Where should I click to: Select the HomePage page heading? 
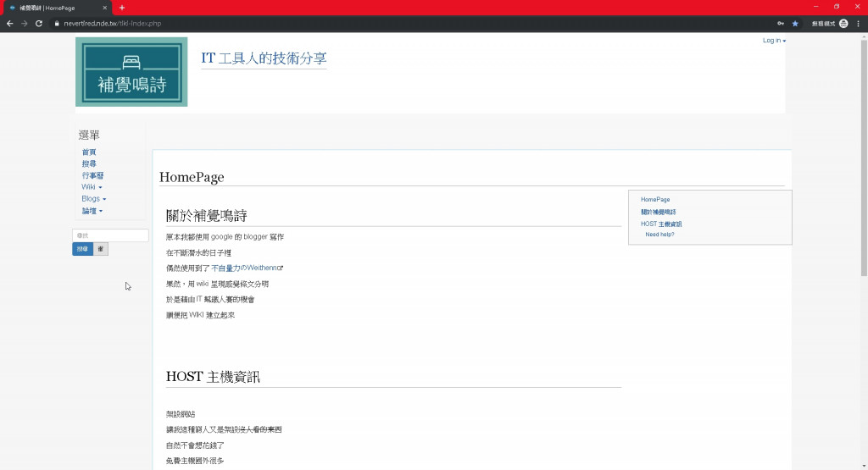(x=192, y=177)
